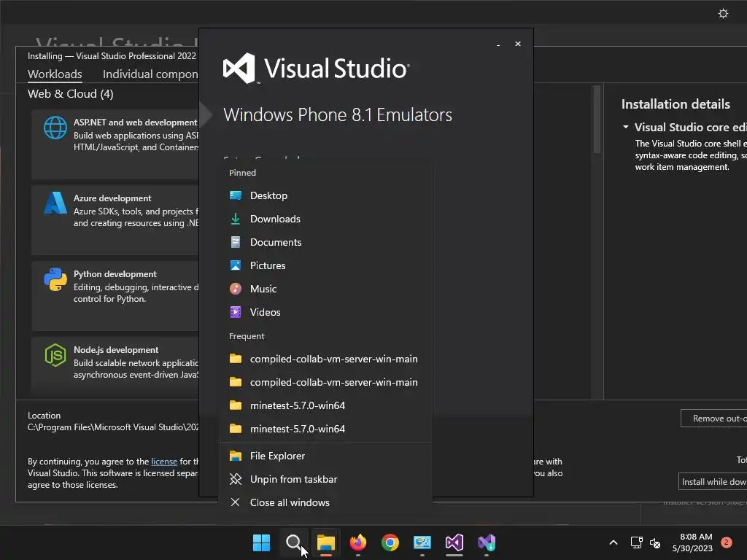Open notification center badge

coord(726,542)
